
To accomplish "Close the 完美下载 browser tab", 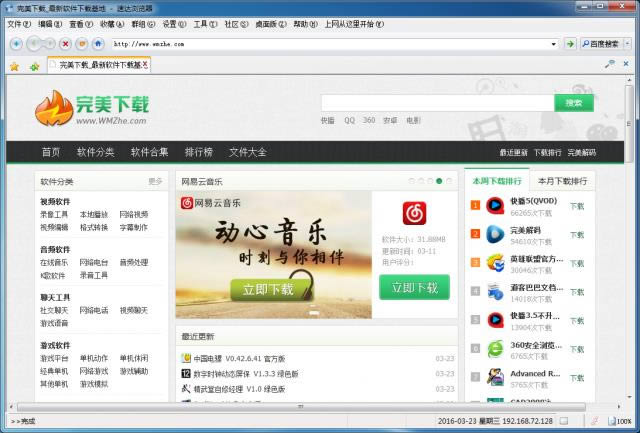I will coord(145,64).
